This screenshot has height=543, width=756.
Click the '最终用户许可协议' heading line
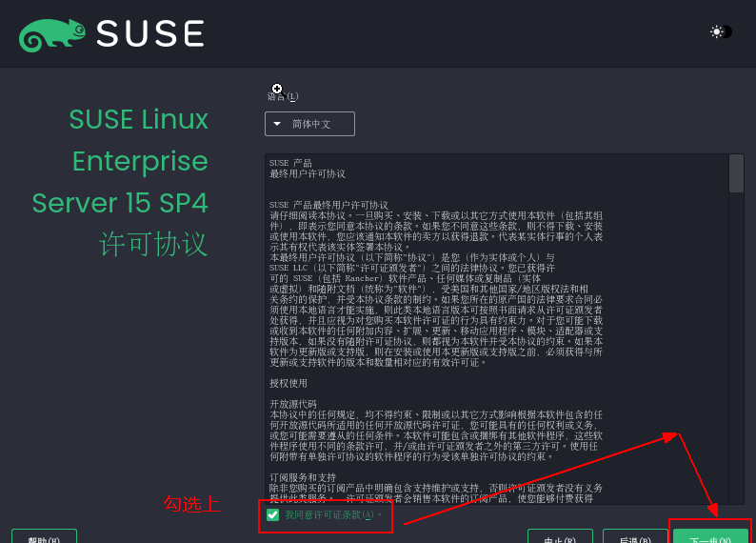308,174
